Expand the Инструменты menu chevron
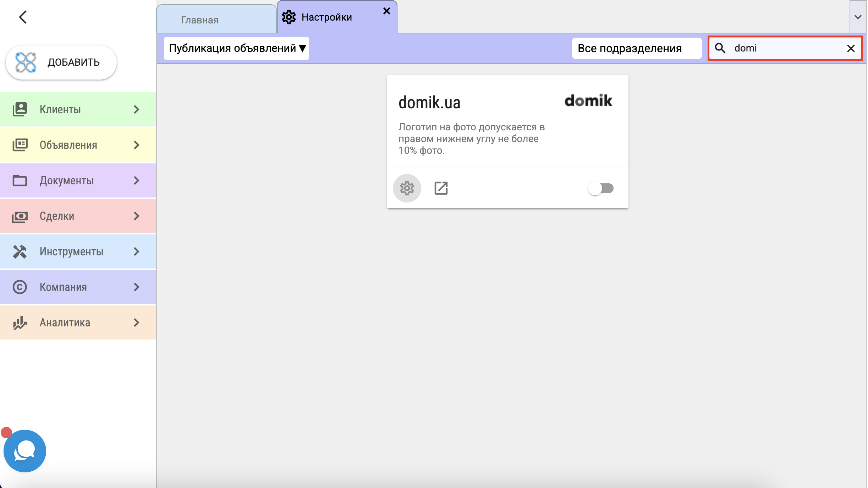Image resolution: width=868 pixels, height=488 pixels. (137, 251)
